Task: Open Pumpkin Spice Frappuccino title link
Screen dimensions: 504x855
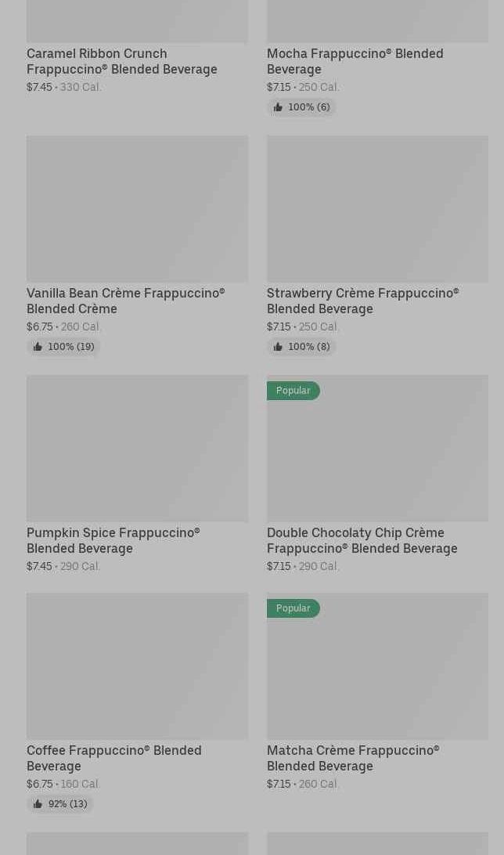Action: 113,540
